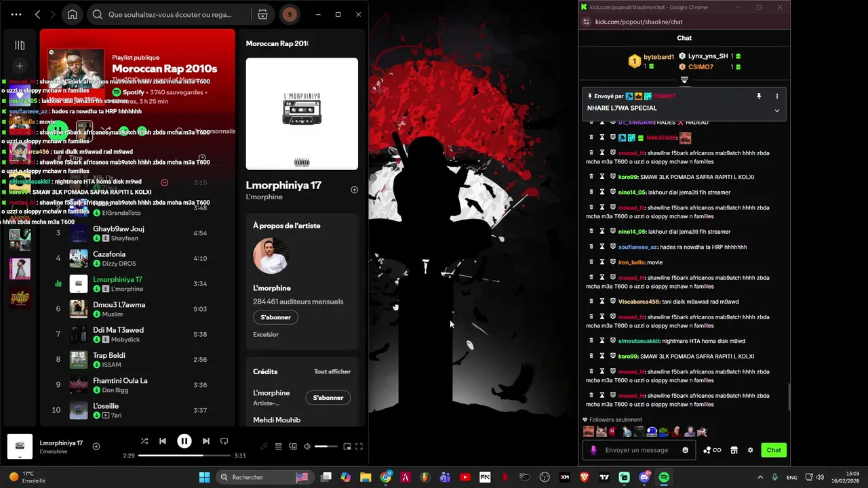This screenshot has height=488, width=868.
Task: Click the L'MORPHINIYA album cover art
Action: [302, 114]
